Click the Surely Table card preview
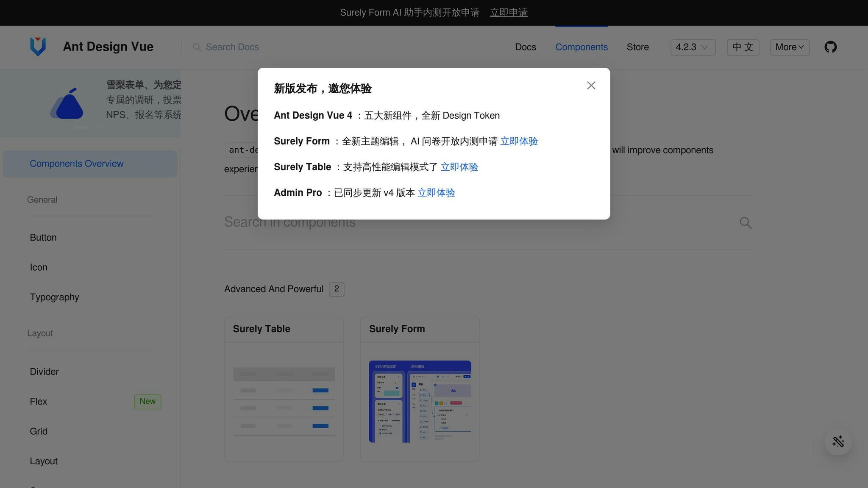 (284, 401)
